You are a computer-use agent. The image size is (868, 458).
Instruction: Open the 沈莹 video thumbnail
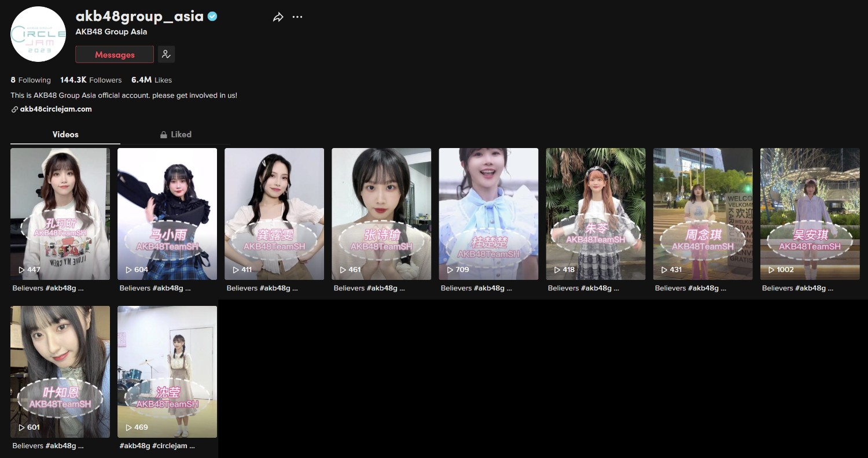[x=167, y=372]
